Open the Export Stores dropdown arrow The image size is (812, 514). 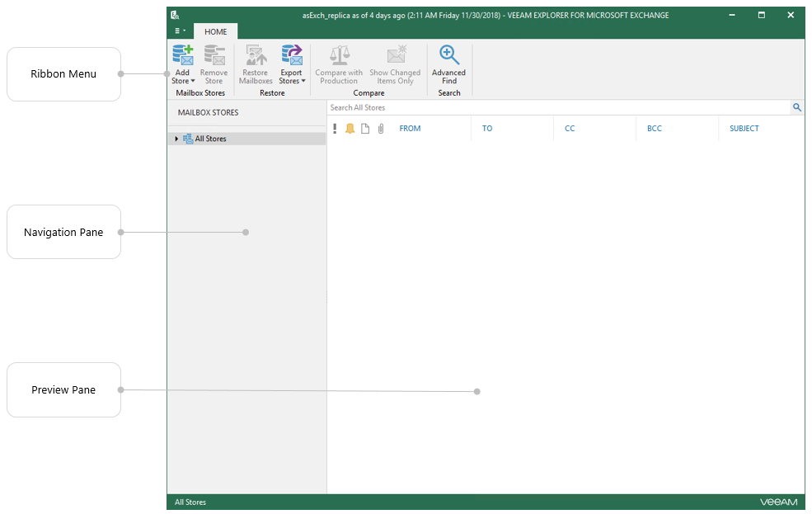click(x=303, y=81)
